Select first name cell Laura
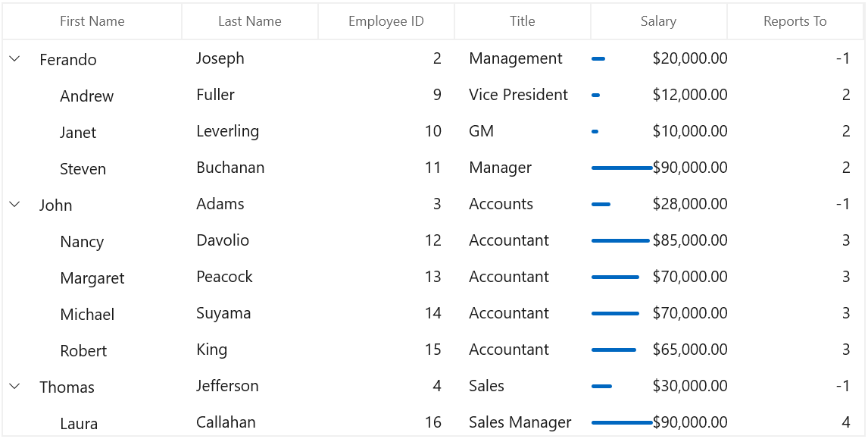Viewport: 868px width, 439px height. pos(80,424)
